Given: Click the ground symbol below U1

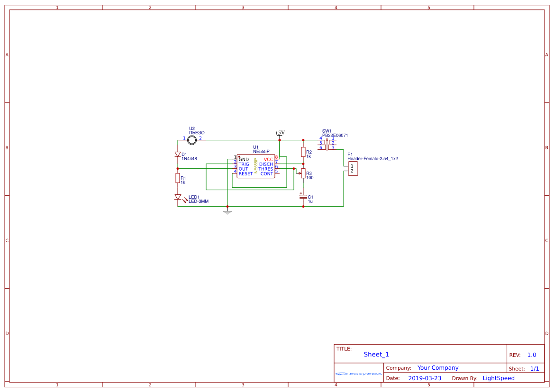Looking at the screenshot, I should tap(227, 212).
